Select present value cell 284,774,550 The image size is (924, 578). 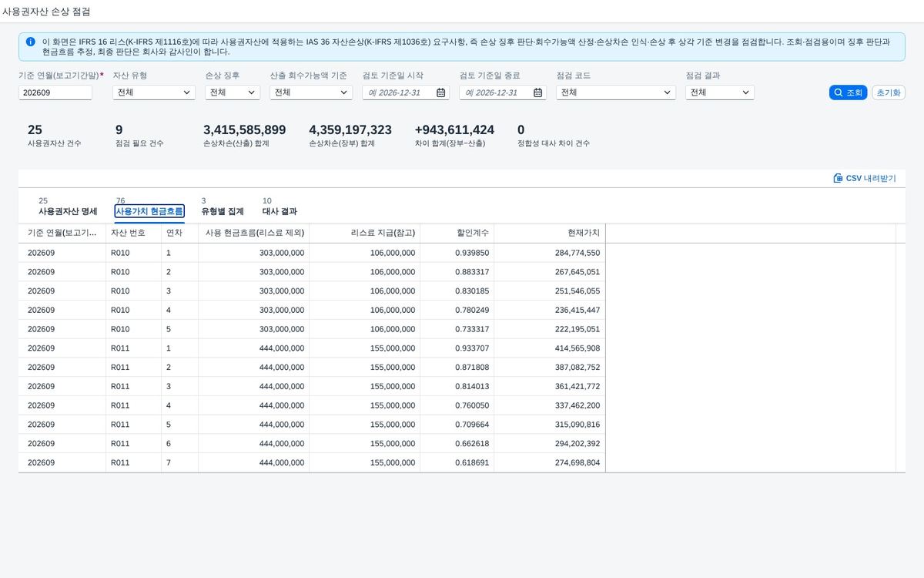pyautogui.click(x=577, y=253)
